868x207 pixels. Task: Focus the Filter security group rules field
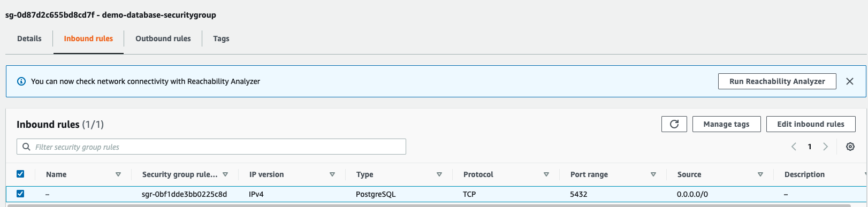[211, 147]
